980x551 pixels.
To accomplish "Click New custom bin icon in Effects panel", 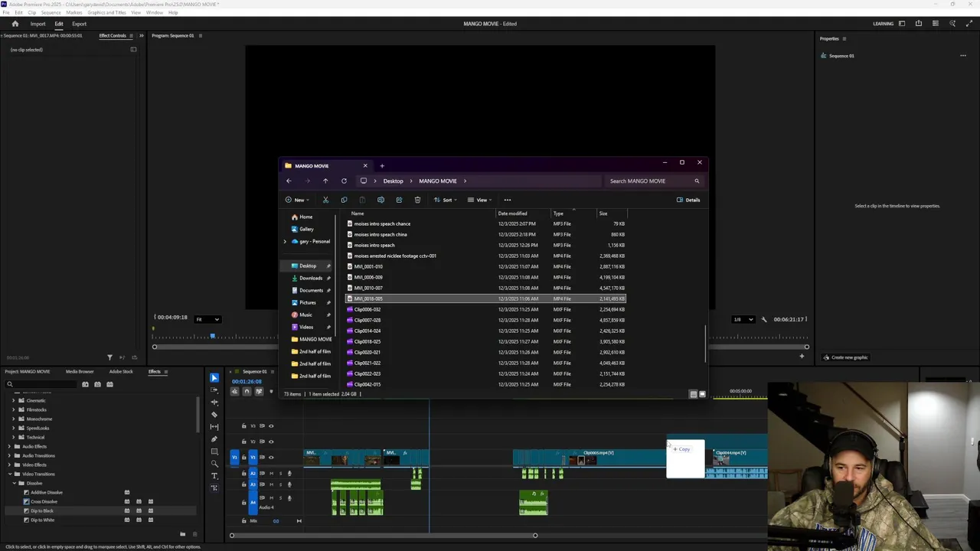I will 182,534.
